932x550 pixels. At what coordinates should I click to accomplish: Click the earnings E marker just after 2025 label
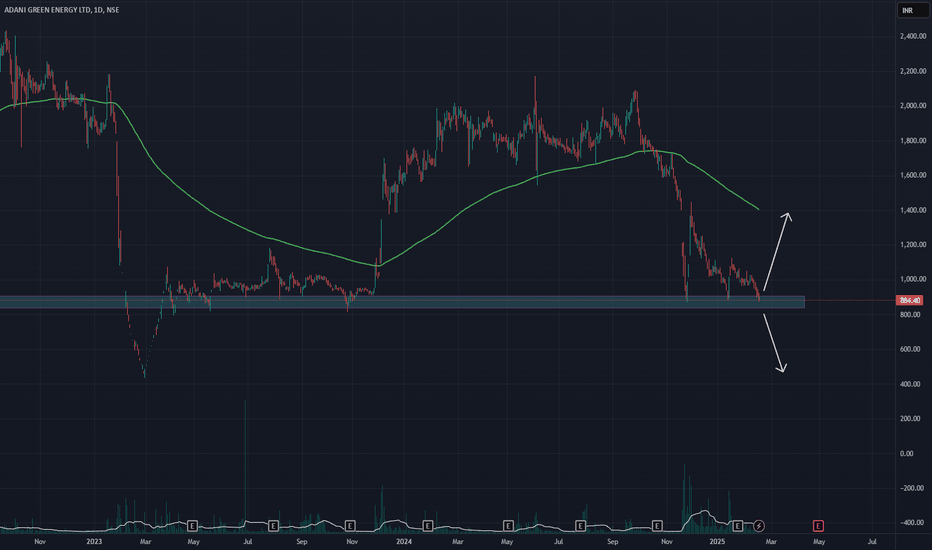pos(738,526)
